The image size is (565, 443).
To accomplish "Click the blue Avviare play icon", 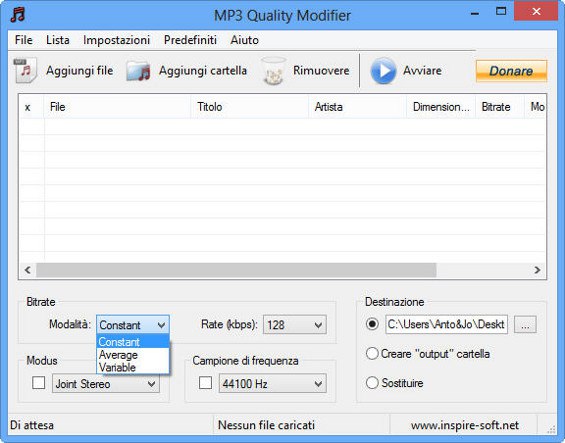I will coord(383,71).
